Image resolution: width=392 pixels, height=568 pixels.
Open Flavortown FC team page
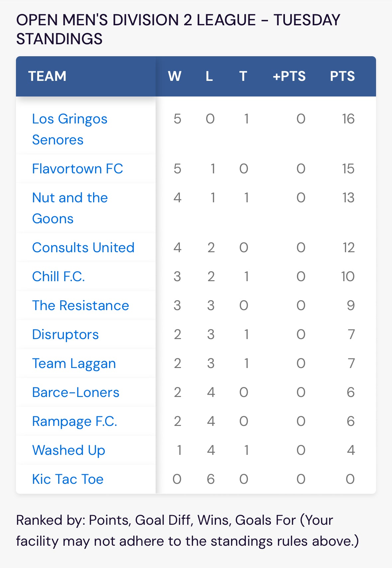77,169
